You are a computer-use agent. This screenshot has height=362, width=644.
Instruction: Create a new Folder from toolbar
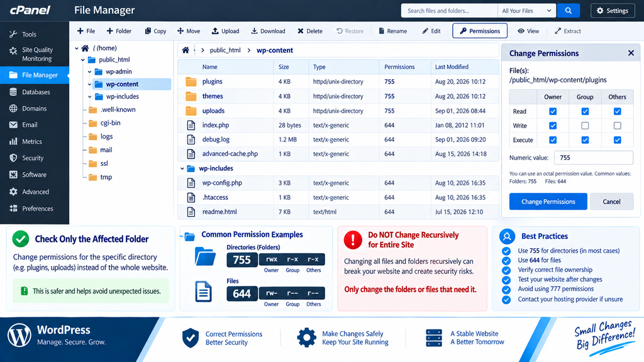pos(119,31)
